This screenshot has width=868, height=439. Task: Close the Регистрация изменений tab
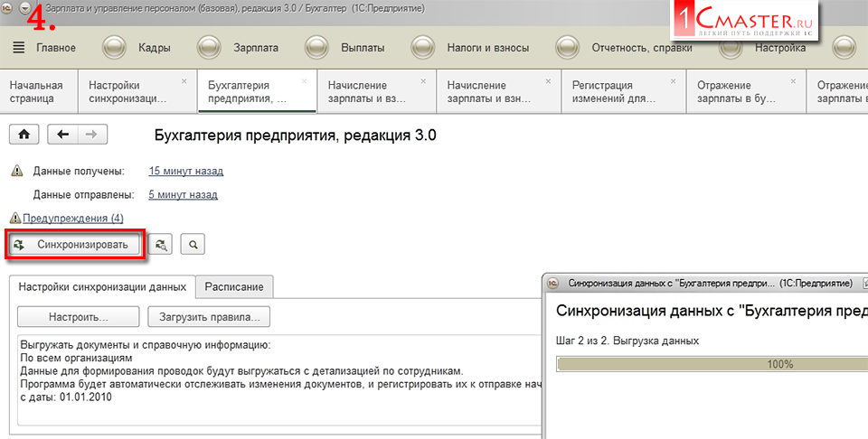pos(673,81)
